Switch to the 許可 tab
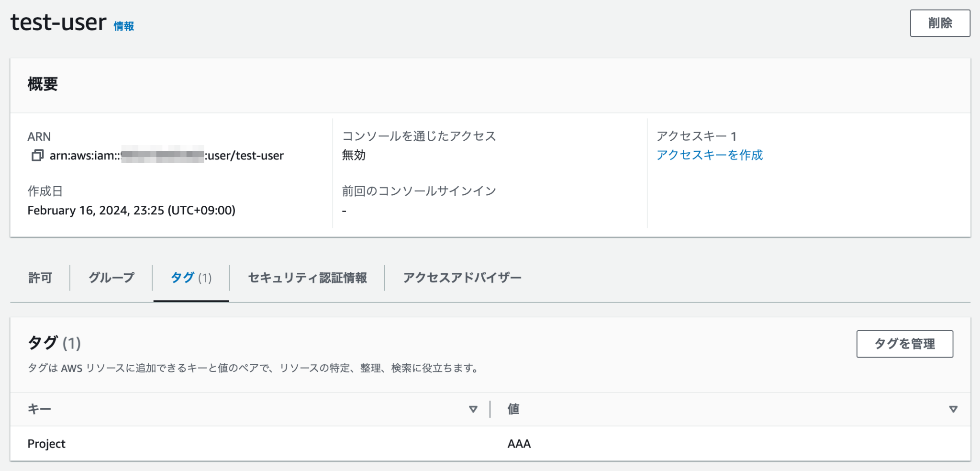Screen dimensions: 980x471 tap(40, 278)
